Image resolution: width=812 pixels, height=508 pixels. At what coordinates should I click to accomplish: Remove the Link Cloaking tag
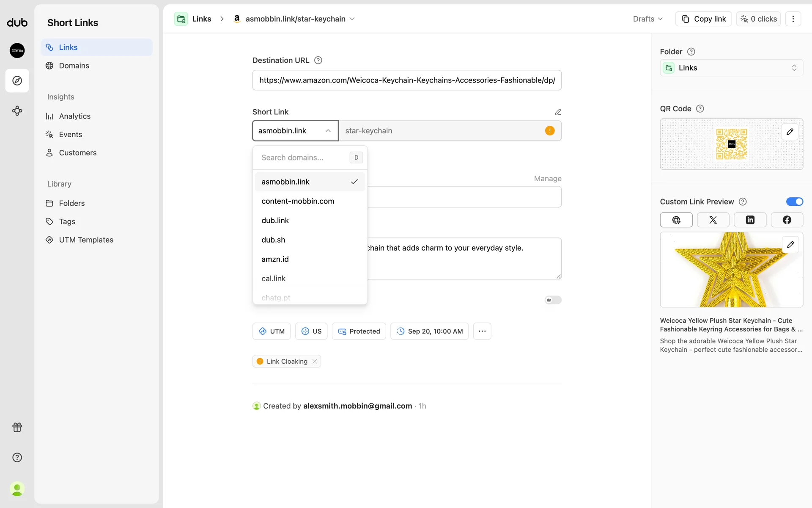(315, 361)
